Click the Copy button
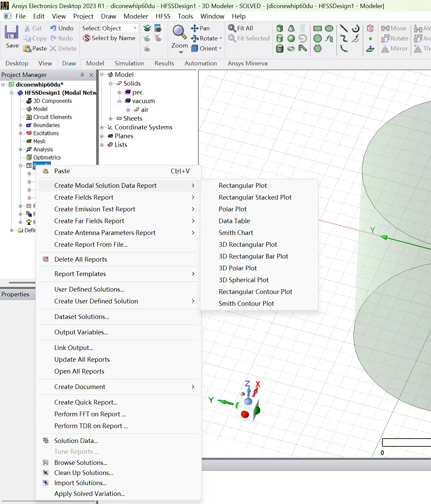 pos(35,38)
